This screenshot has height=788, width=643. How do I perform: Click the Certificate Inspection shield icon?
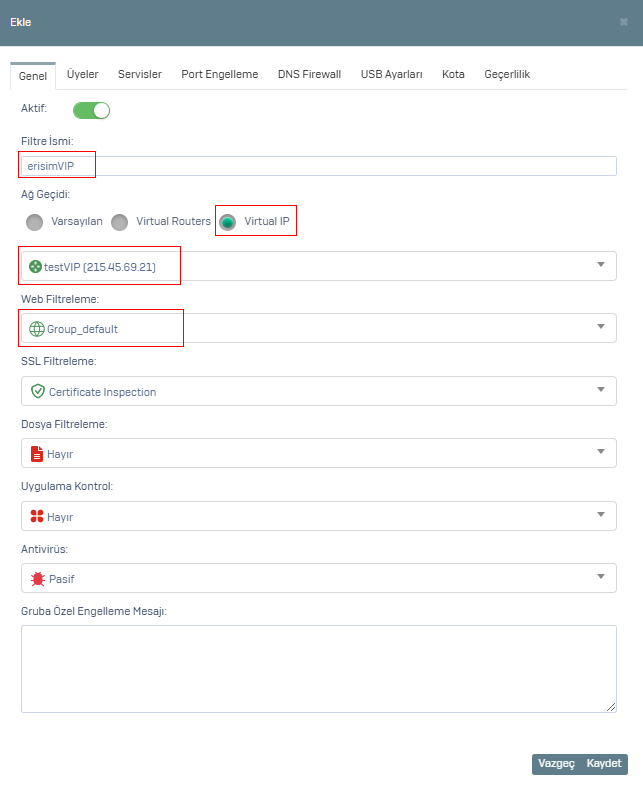[x=38, y=391]
